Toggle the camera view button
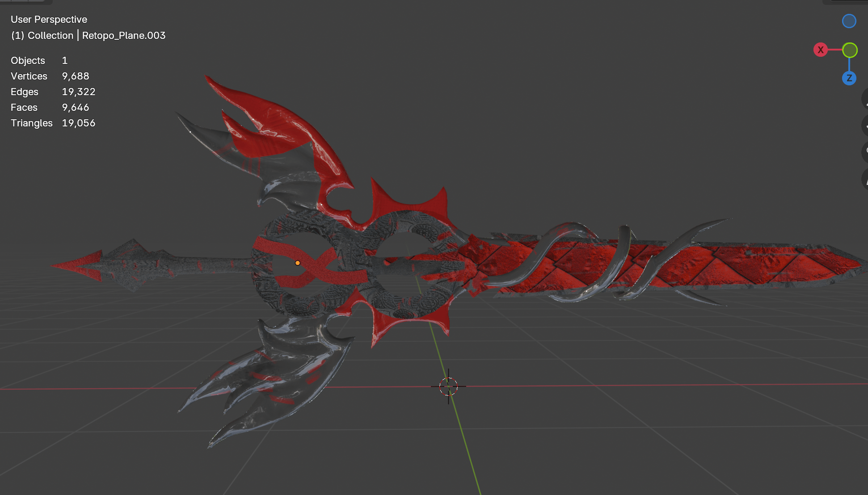868x495 pixels. 865,152
